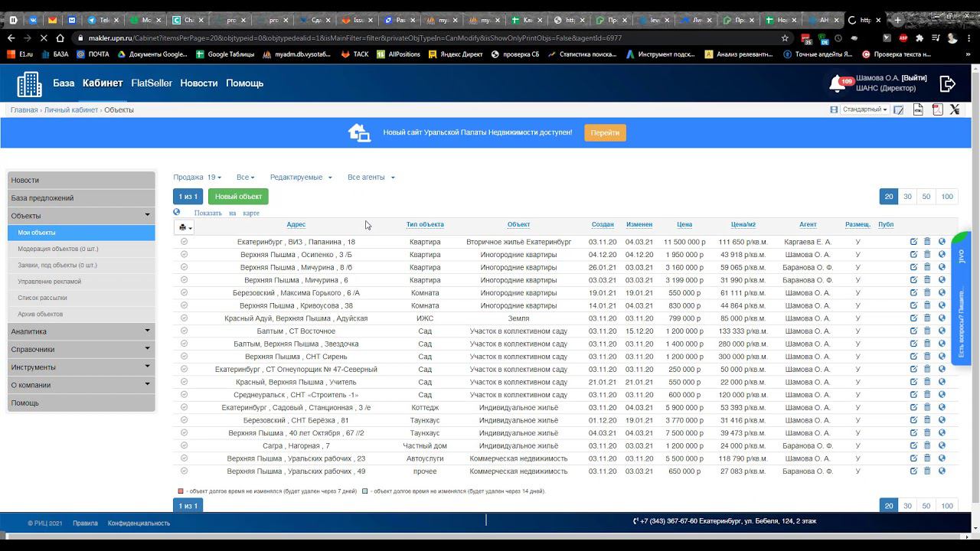Open new browser tab

coord(898,20)
